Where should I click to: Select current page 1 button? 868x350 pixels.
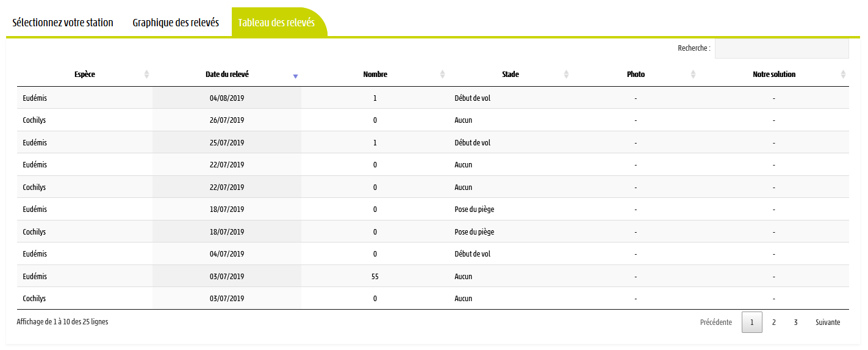752,322
